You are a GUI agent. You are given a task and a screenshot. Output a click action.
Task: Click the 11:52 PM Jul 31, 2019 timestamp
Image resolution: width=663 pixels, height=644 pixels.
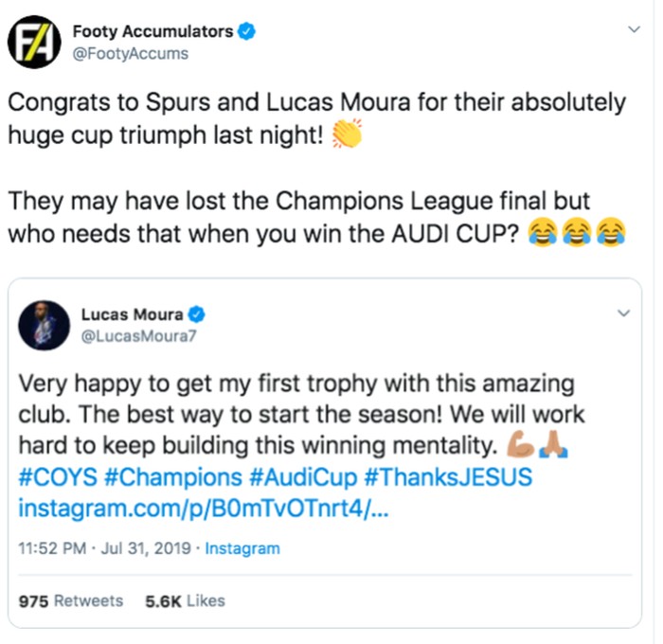(107, 548)
